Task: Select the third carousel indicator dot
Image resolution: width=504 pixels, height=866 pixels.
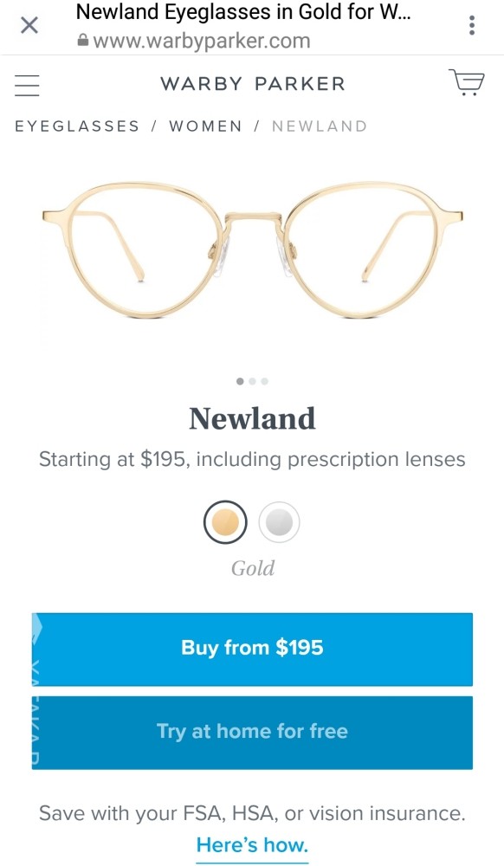Action: click(264, 380)
